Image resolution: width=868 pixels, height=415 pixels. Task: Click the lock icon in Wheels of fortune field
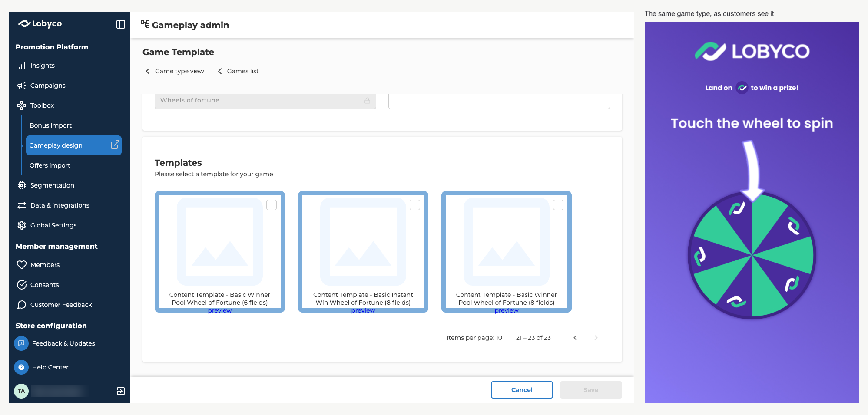(x=367, y=100)
